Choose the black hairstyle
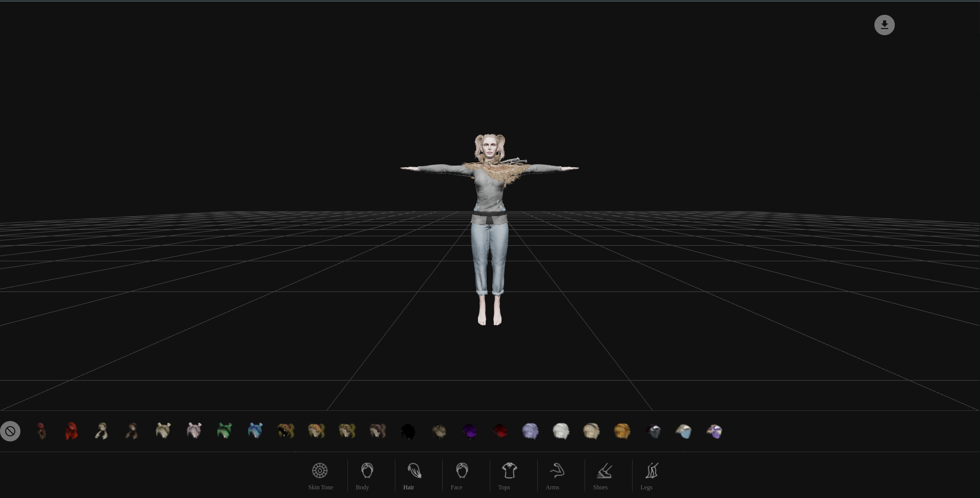Screen dimensions: 980x498 point(408,431)
